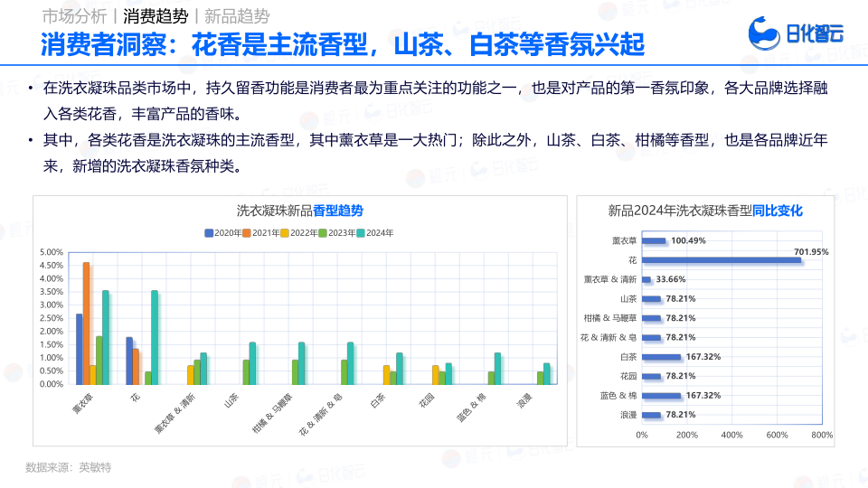Click the orange 2021 薰衣草 column bar

(x=87, y=324)
